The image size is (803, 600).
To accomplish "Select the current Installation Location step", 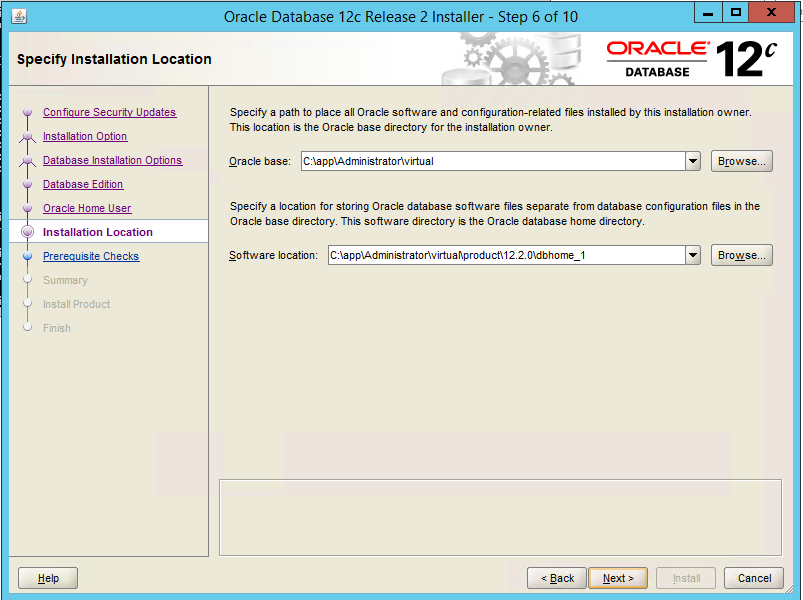I will coord(98,233).
